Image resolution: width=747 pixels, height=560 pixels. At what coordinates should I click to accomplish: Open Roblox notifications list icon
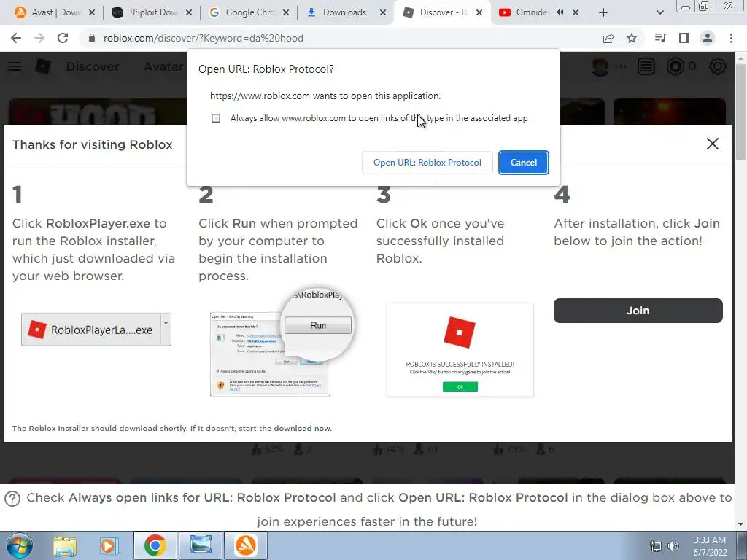click(646, 66)
